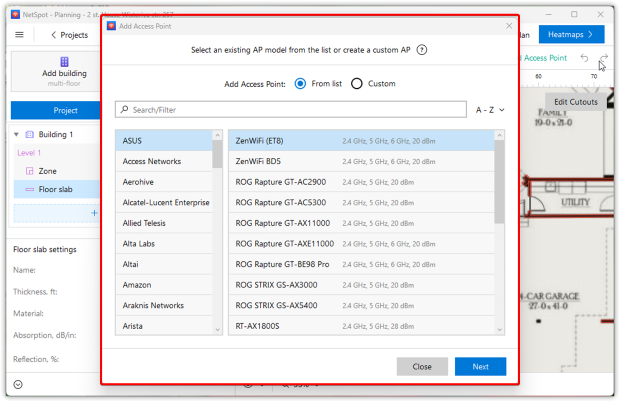
Task: Click the help question mark icon
Action: click(422, 50)
